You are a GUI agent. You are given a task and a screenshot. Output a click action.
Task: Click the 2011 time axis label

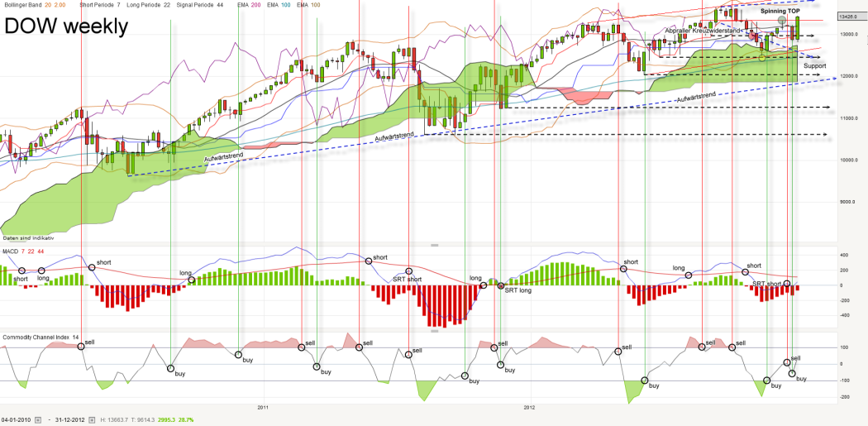263,408
